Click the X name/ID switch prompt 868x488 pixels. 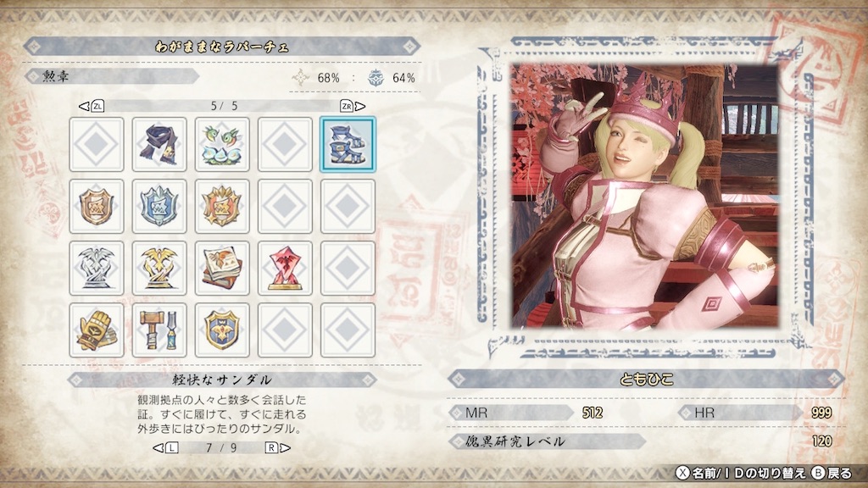[741, 473]
